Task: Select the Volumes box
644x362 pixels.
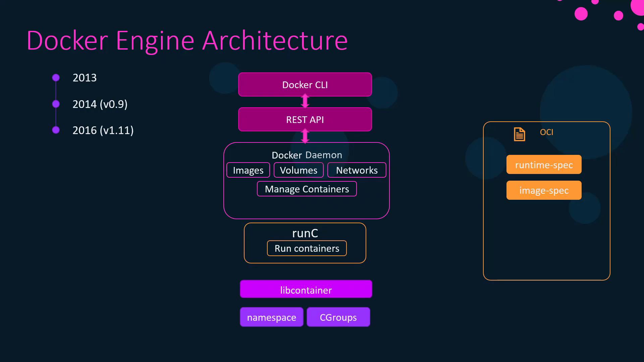Action: coord(299,170)
